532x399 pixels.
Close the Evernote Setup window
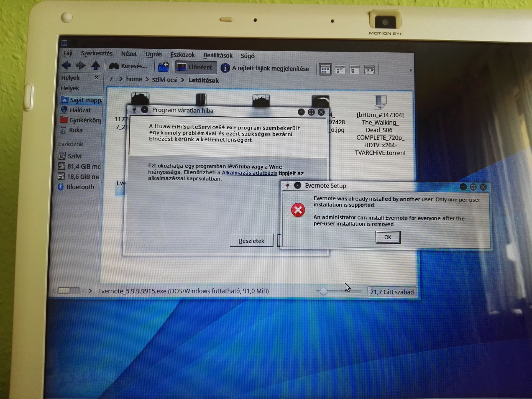(x=483, y=187)
